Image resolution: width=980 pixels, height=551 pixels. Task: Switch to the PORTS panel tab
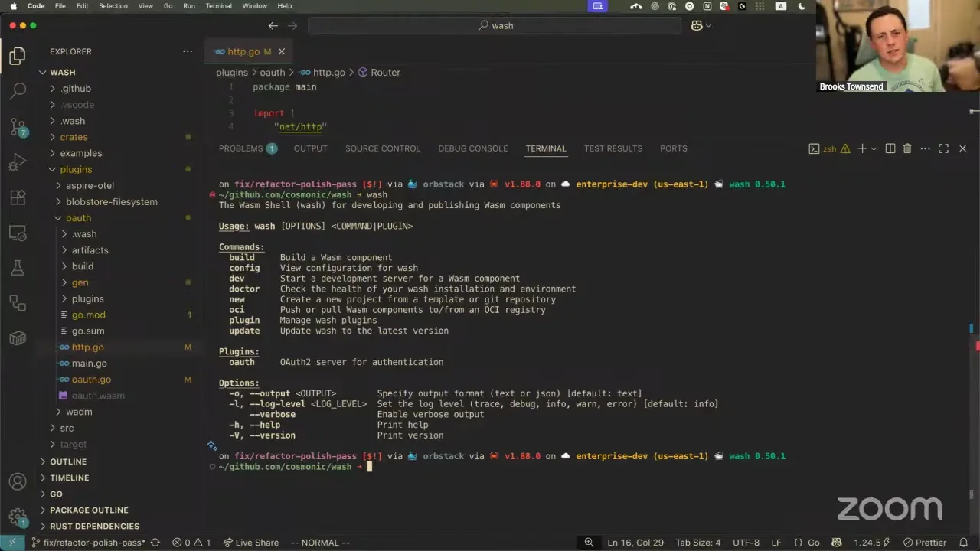pos(674,148)
